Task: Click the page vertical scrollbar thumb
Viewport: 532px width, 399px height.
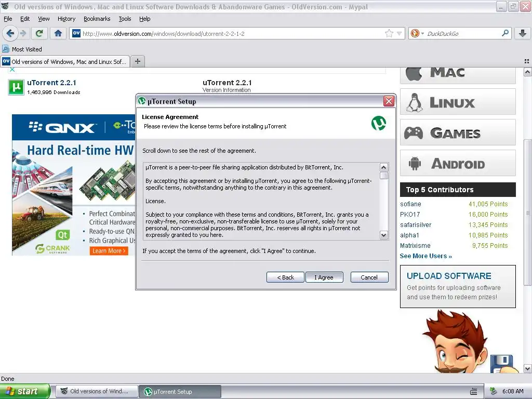Action: [x=527, y=212]
